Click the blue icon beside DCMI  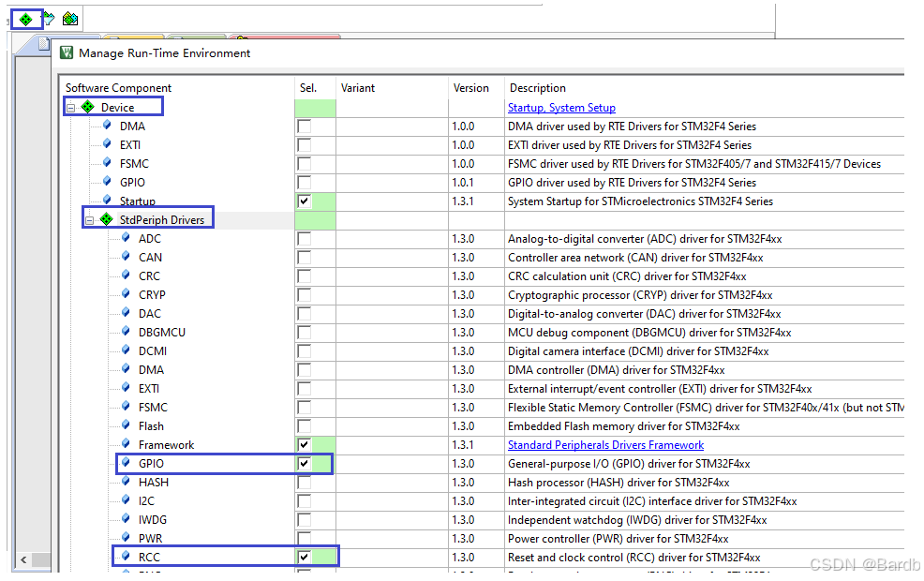126,350
